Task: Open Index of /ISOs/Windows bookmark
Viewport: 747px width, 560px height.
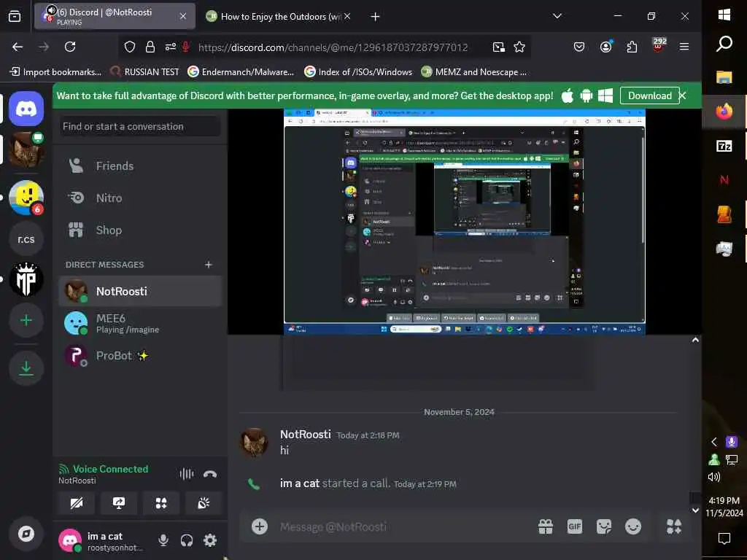Action: (x=358, y=72)
